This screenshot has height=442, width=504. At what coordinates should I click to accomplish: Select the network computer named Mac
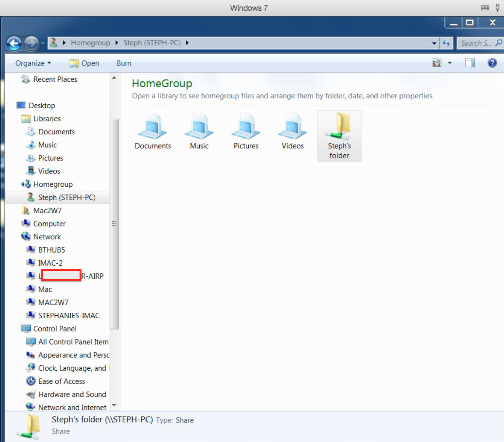(x=39, y=290)
